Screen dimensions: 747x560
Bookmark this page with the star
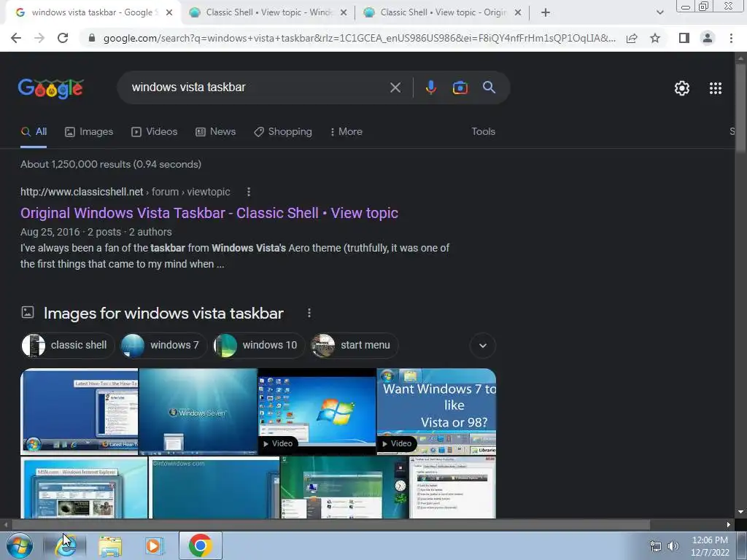click(655, 38)
